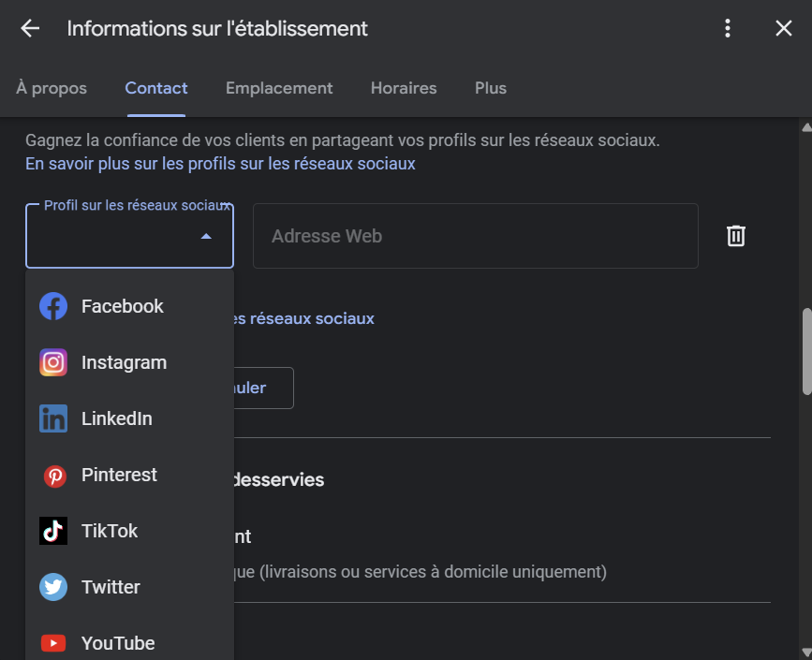Select the Facebook icon in the list
The image size is (812, 660).
(x=53, y=306)
